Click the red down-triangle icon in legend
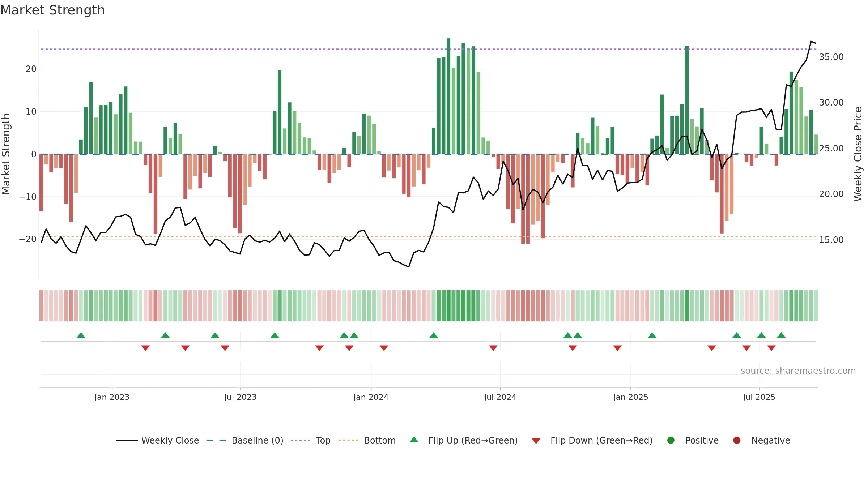This screenshot has height=488, width=868. coord(536,441)
